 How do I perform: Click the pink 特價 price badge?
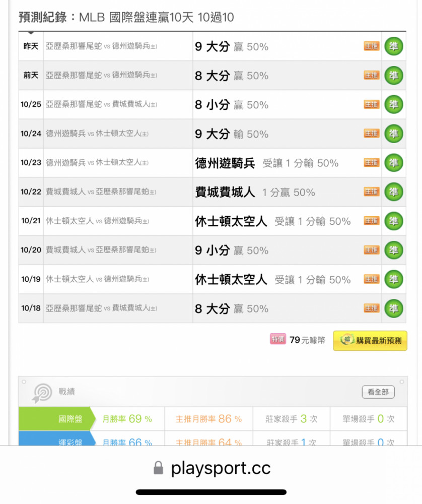point(278,339)
